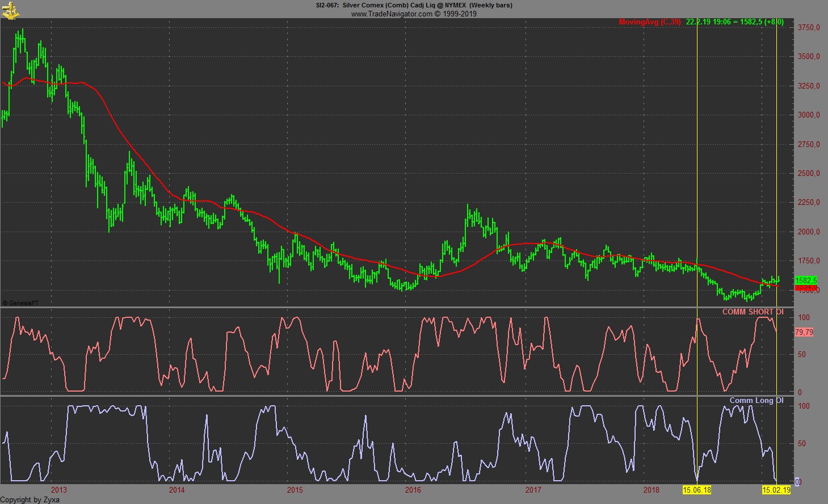Viewport: 828px width, 504px height.
Task: Click the 2018 year label on the time axis
Action: coord(652,490)
